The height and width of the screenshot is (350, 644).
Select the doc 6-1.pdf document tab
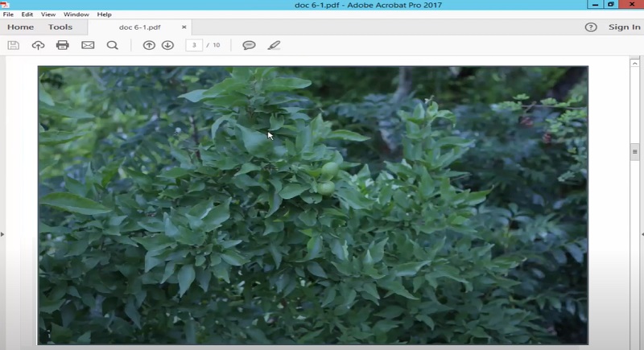click(139, 27)
